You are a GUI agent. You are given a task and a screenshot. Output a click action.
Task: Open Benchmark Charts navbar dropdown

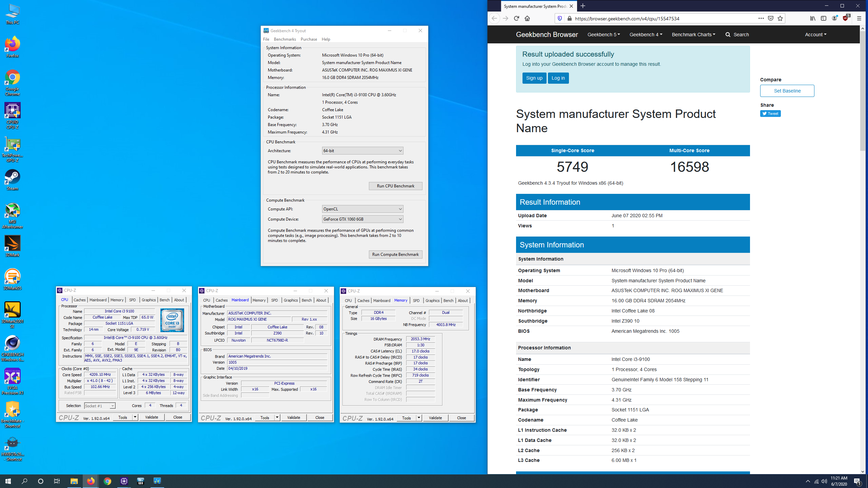[x=693, y=35]
